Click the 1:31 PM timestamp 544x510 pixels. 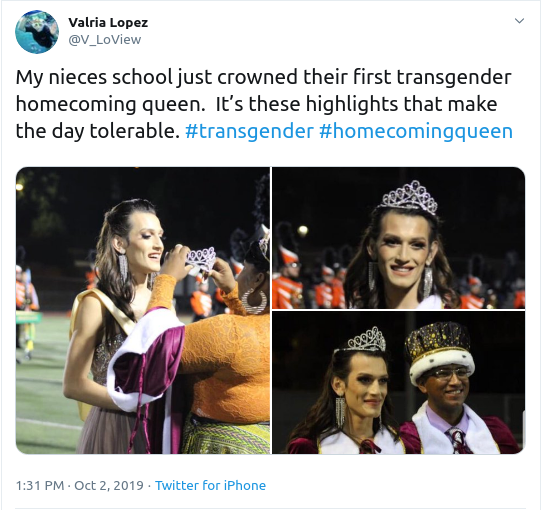point(40,485)
